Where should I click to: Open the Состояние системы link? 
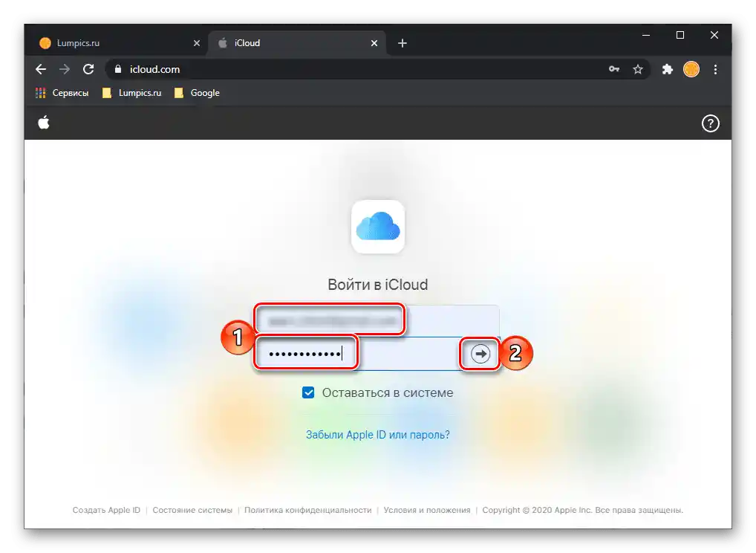192,510
